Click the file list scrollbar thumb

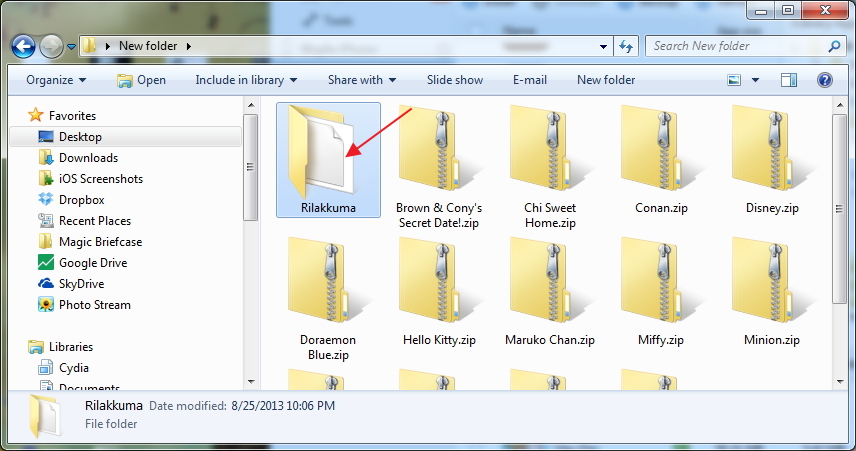pos(840,209)
